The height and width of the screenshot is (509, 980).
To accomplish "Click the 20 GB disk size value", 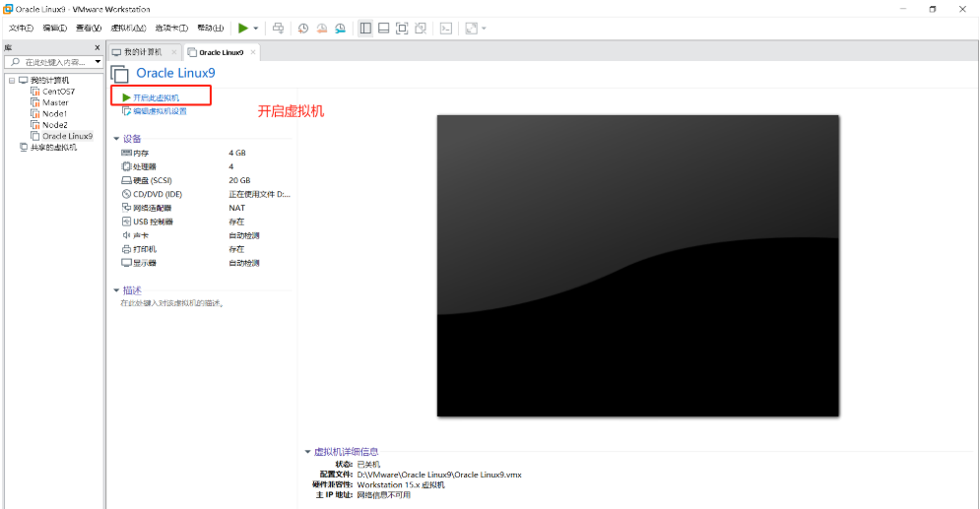I will pyautogui.click(x=239, y=180).
